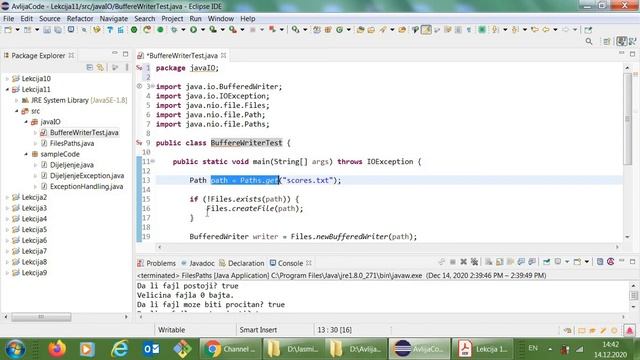This screenshot has width=640, height=360.
Task: Toggle Word Wrap in Console toolbar
Action: 510,262
